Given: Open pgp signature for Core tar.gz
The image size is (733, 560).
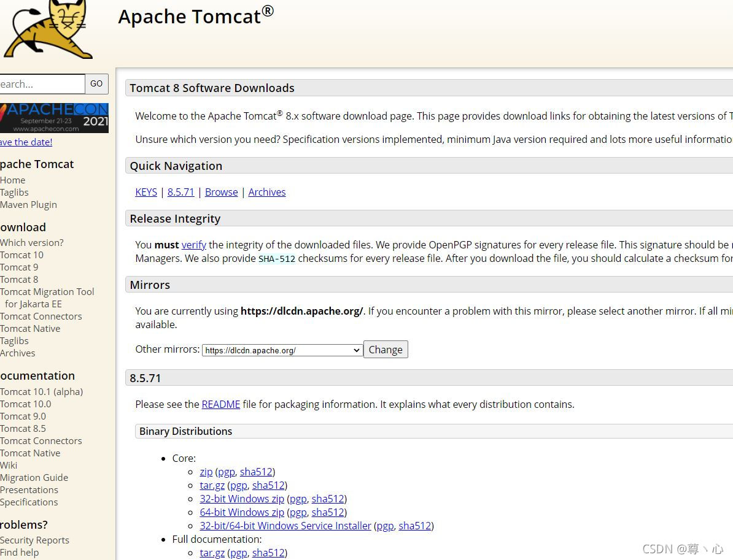Looking at the screenshot, I should tap(239, 486).
